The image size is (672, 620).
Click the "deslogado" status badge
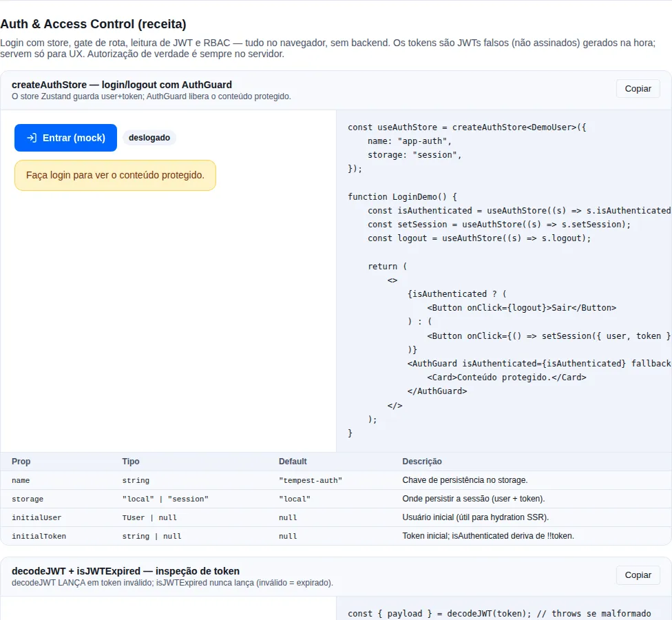[149, 138]
